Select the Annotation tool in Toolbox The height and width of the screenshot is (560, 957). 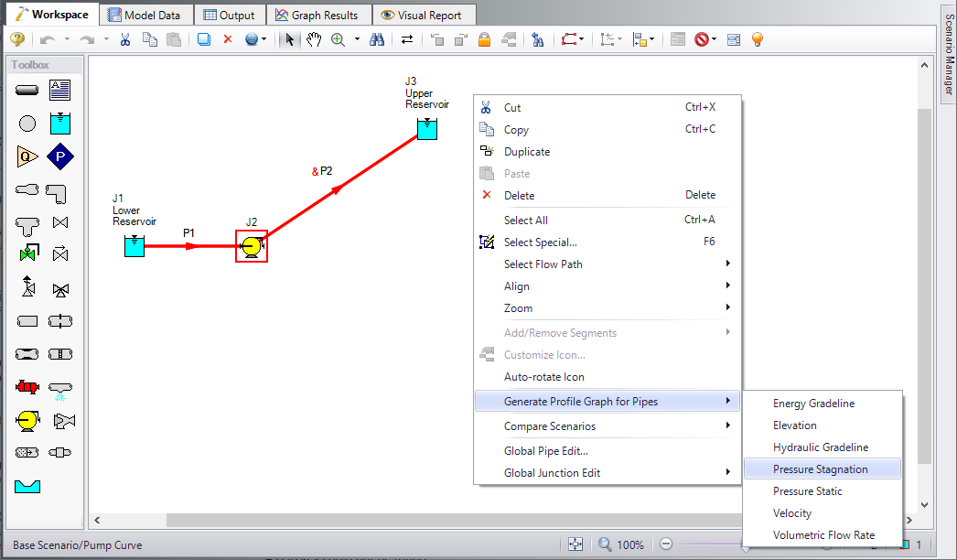pyautogui.click(x=59, y=90)
